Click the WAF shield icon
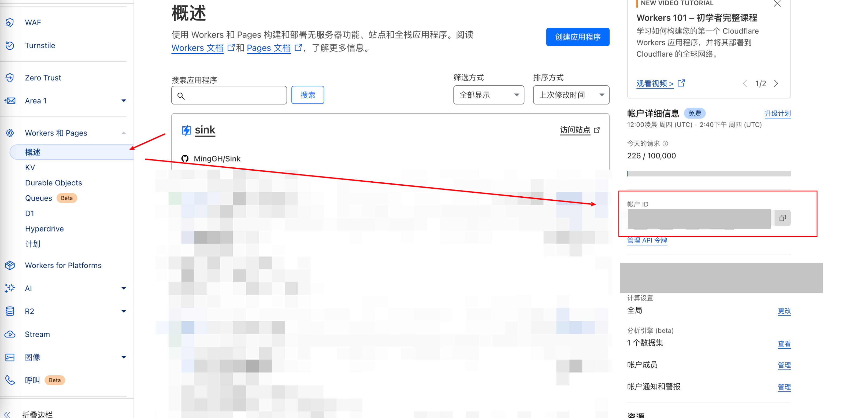 coord(10,22)
